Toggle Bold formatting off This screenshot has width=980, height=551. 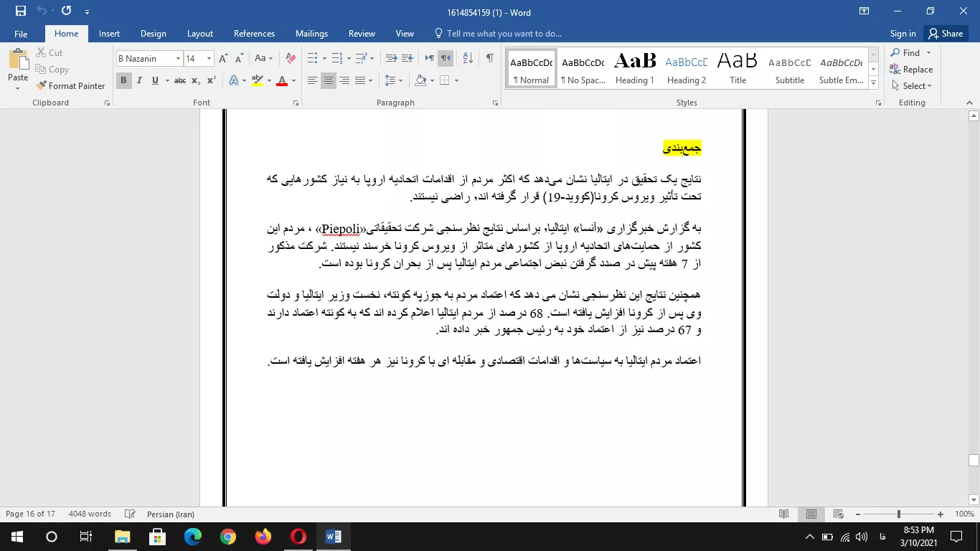click(x=123, y=80)
